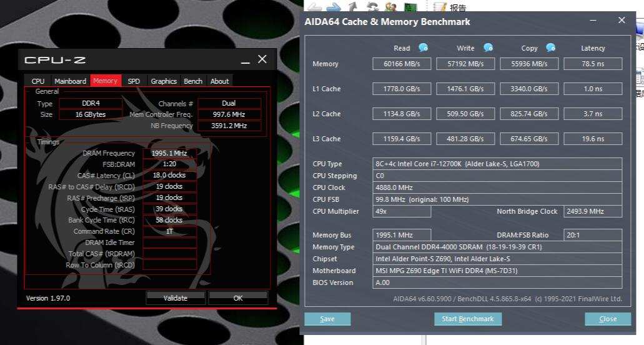
Task: Click Start Benchmark in AIDA64
Action: [468, 319]
